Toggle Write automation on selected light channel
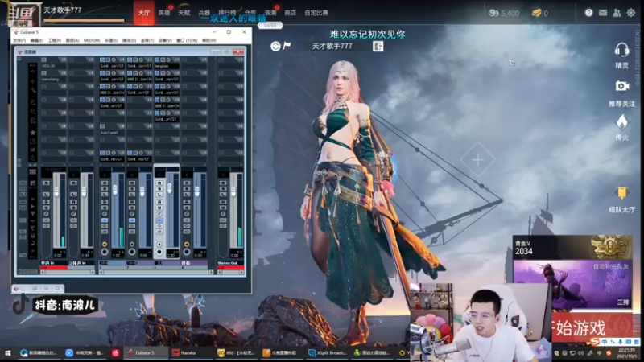 (x=159, y=208)
